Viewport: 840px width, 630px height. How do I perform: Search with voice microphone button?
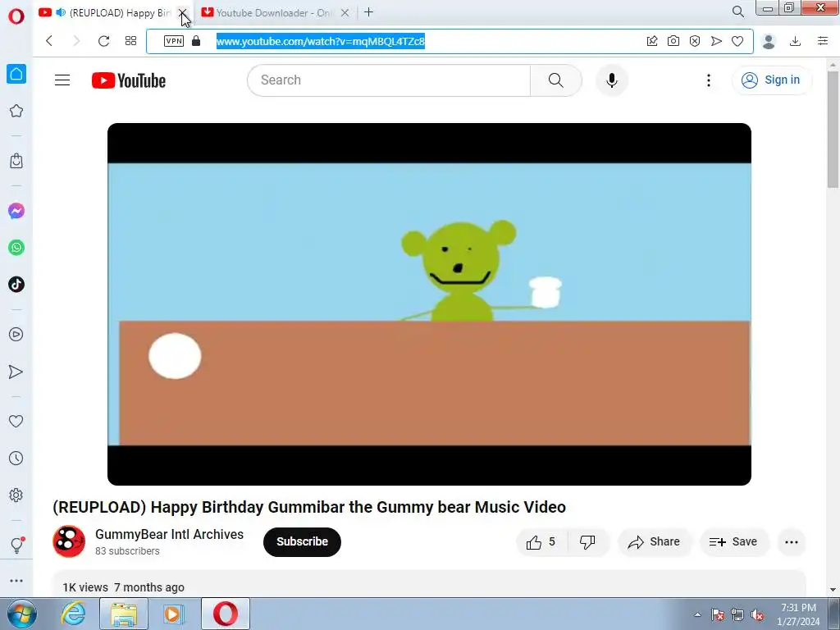click(x=612, y=80)
